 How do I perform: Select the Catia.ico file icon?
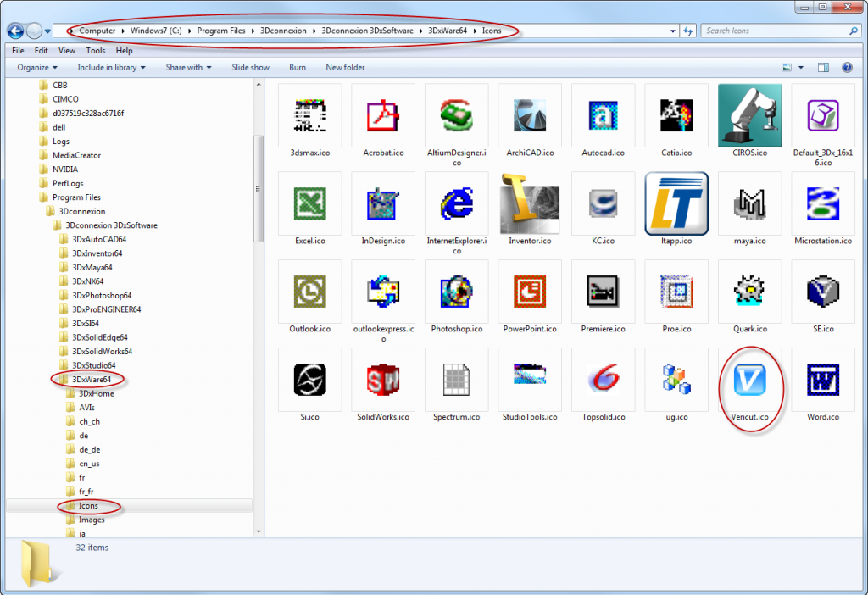click(676, 115)
